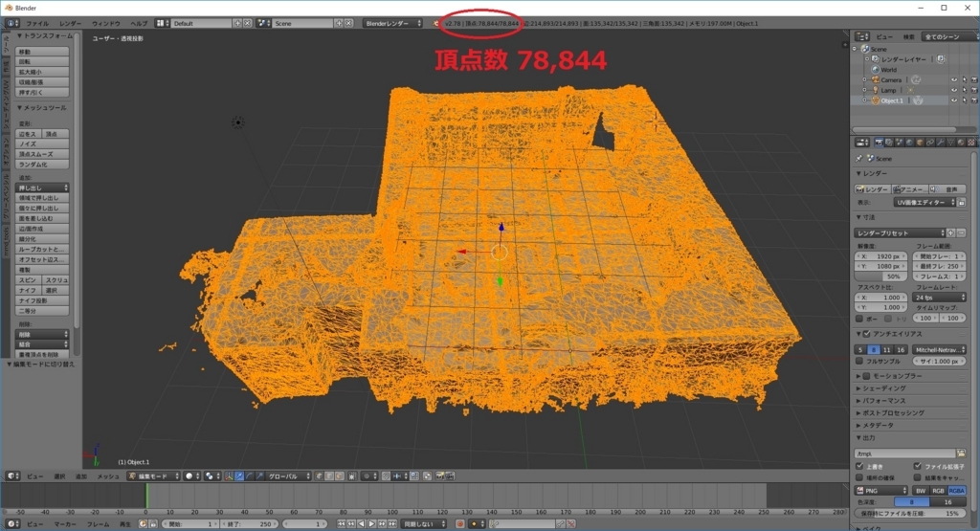
Task: Toggle selectability cursor for Camera
Action: pos(965,80)
